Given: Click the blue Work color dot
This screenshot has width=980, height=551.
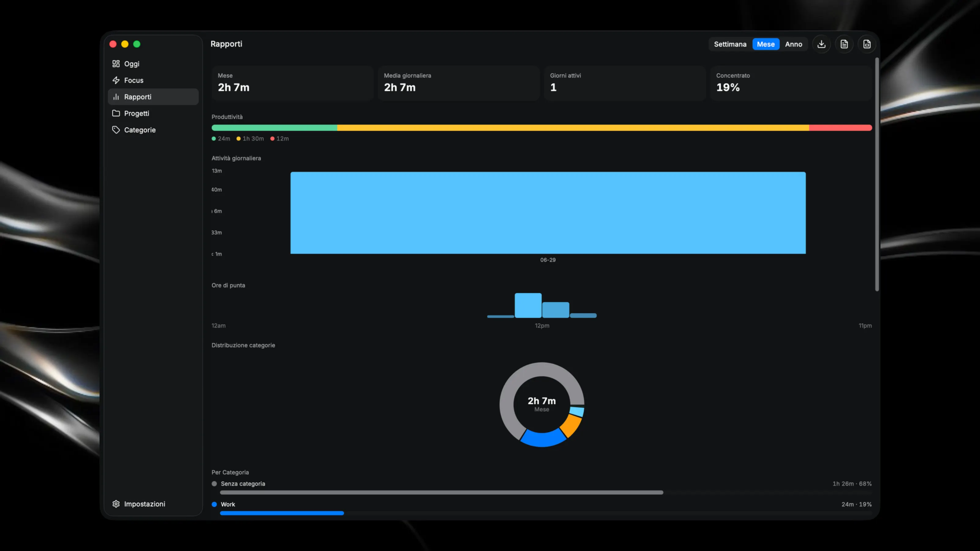Looking at the screenshot, I should 214,504.
